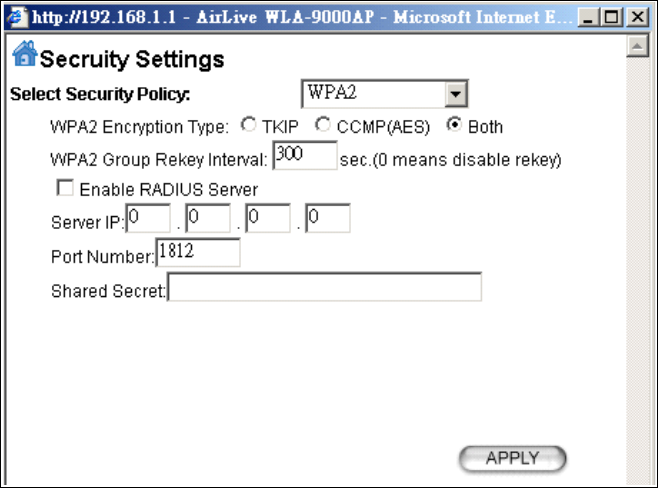Click the first Server IP octet field

pos(148,218)
